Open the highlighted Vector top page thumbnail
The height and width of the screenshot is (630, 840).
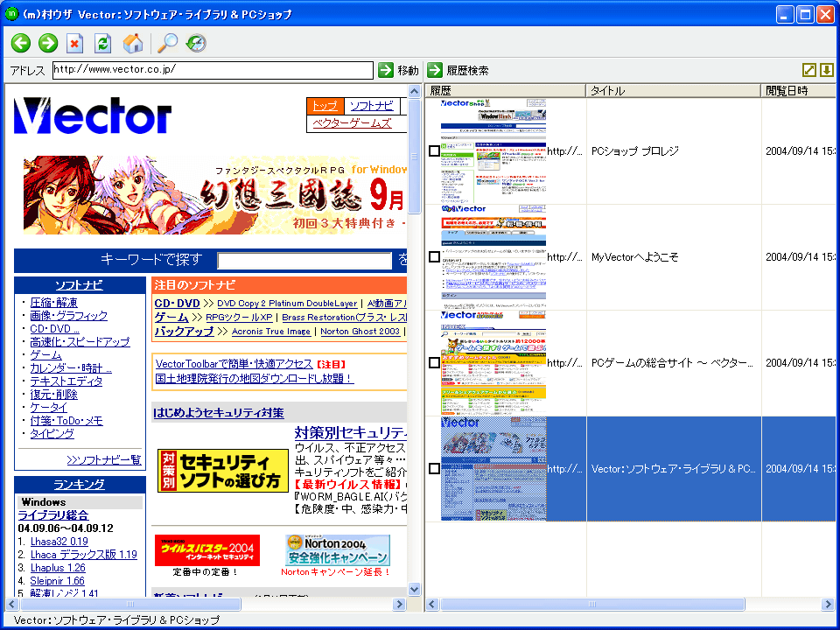[493, 469]
